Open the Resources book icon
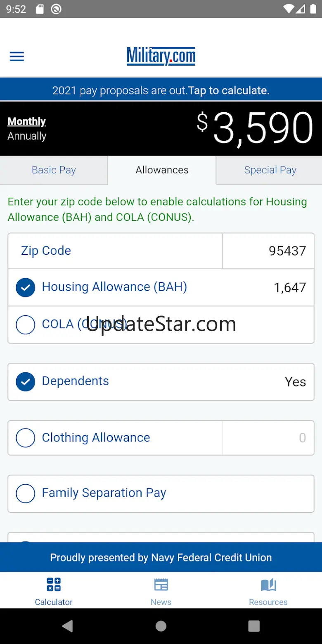322x644 pixels. click(268, 585)
